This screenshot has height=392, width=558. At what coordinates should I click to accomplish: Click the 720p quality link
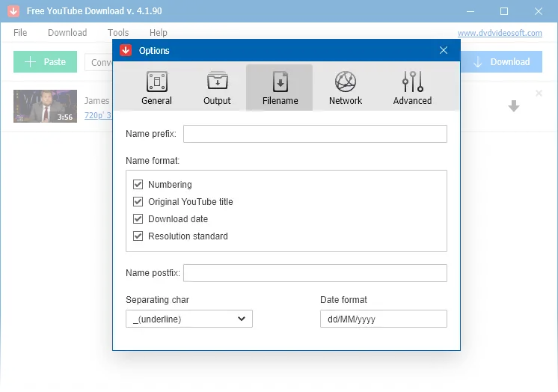click(x=98, y=115)
